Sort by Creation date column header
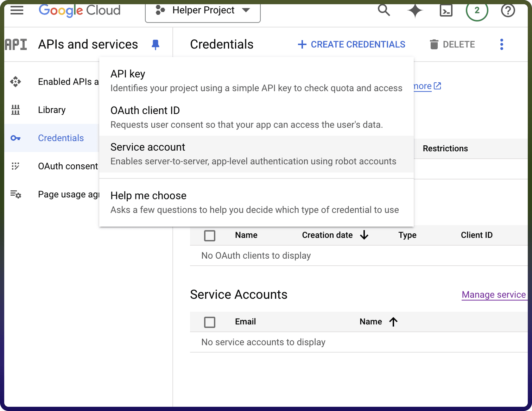 (x=327, y=235)
